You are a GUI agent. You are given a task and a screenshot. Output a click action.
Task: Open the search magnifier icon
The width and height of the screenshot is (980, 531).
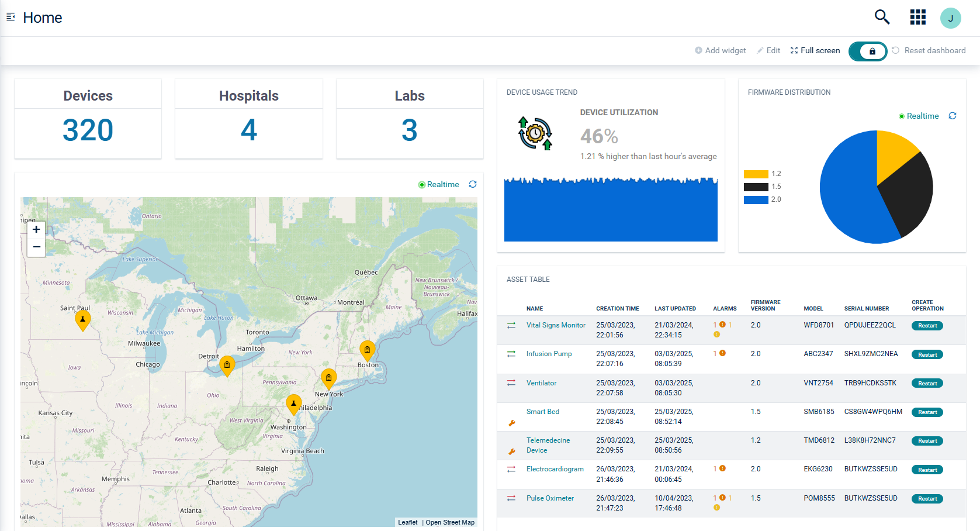tap(882, 18)
